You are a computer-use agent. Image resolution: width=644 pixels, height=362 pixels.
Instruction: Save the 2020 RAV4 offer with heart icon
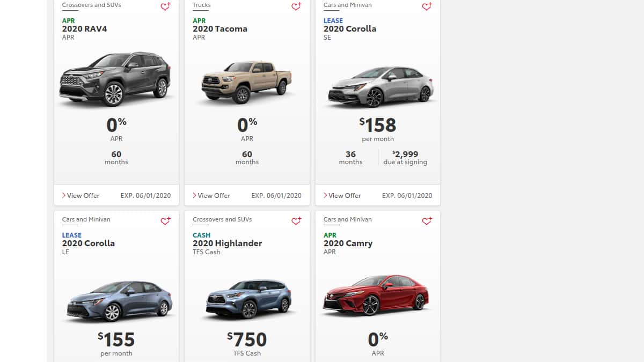point(165,7)
